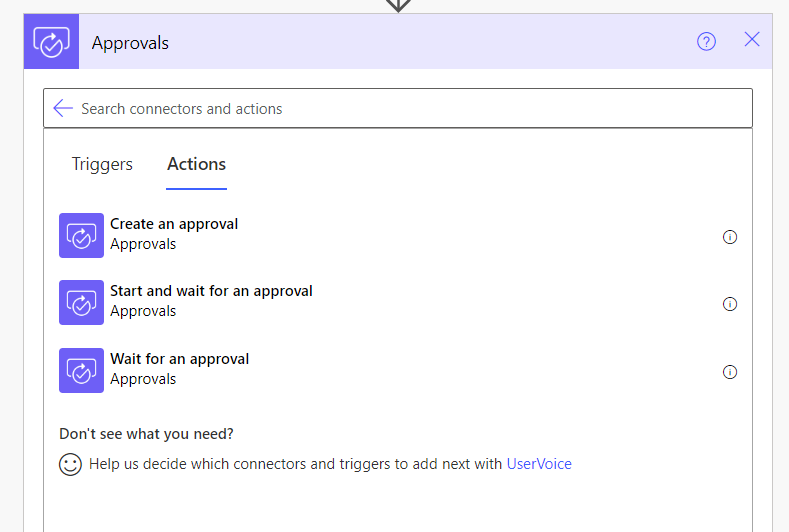
Task: Close the Approvals action panel
Action: pos(752,39)
